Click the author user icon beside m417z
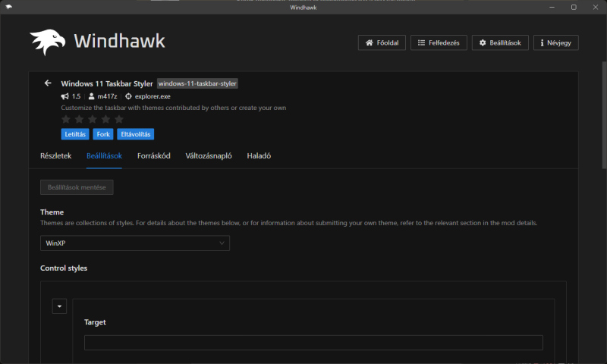This screenshot has height=364, width=607. (91, 96)
